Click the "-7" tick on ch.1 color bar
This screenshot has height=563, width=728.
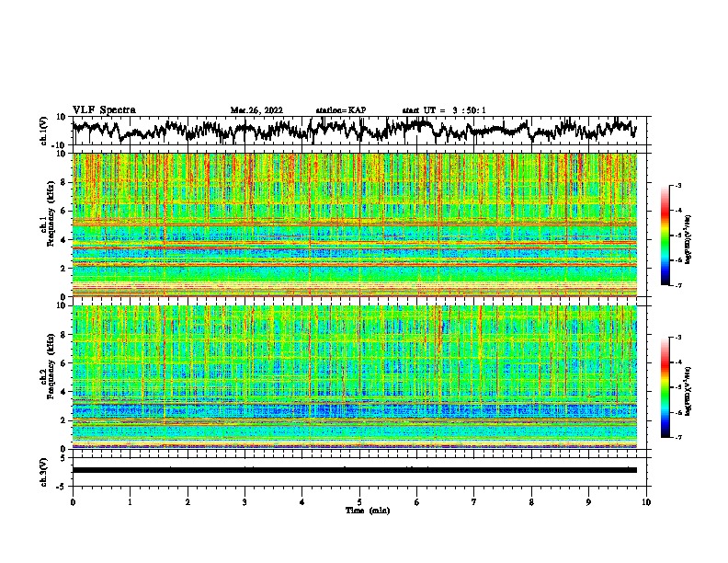click(x=678, y=285)
